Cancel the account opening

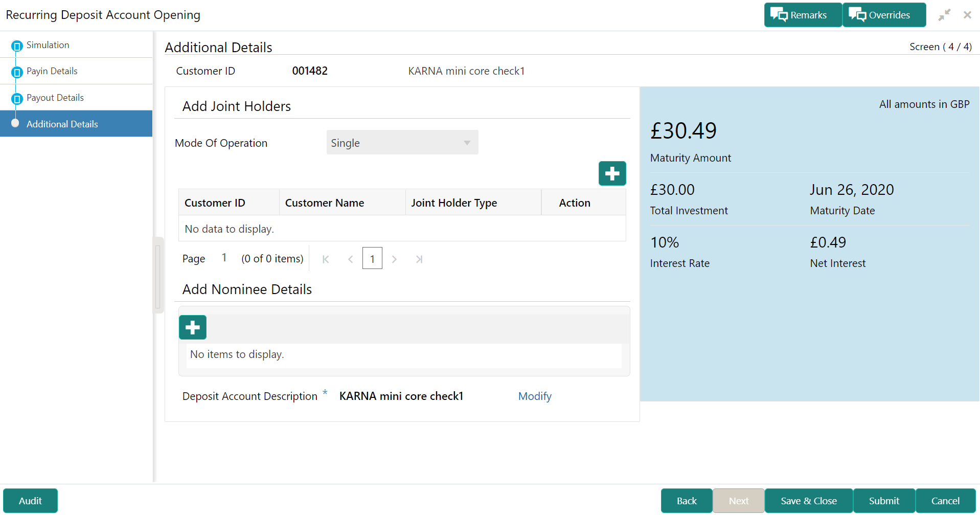945,501
